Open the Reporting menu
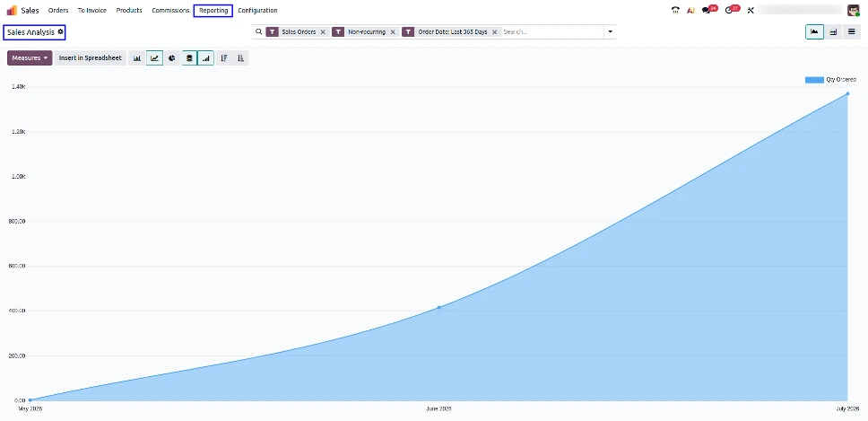 click(213, 11)
